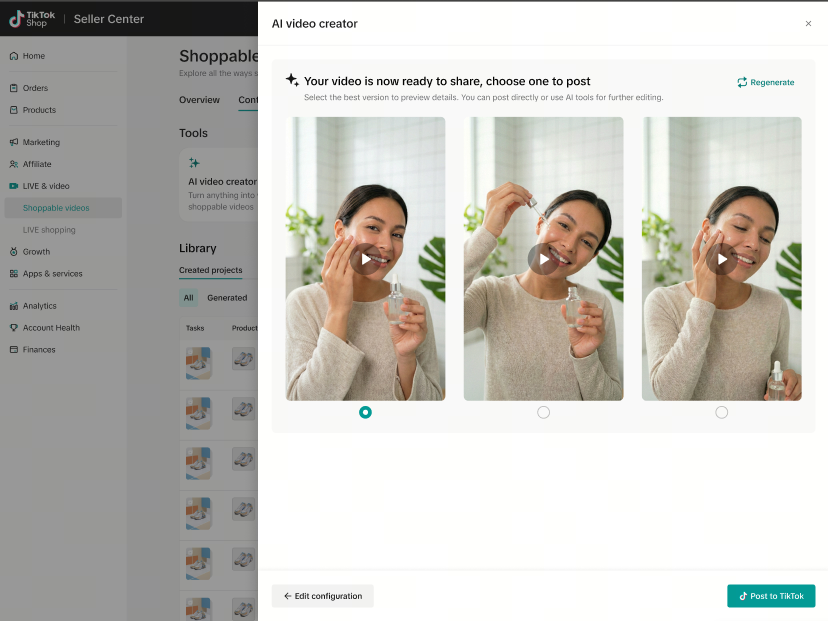The width and height of the screenshot is (828, 621).
Task: Regenerate the AI video options
Action: coord(765,82)
